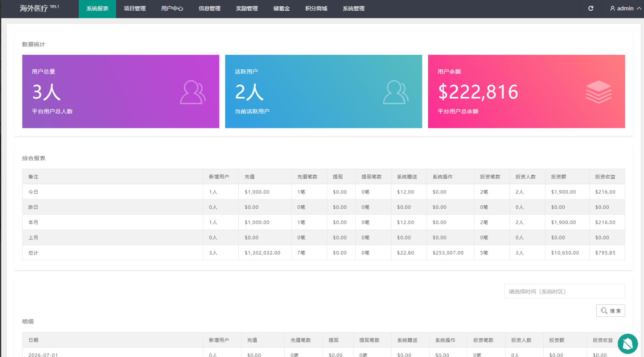
Task: Open the 系统管理 menu
Action: point(354,9)
